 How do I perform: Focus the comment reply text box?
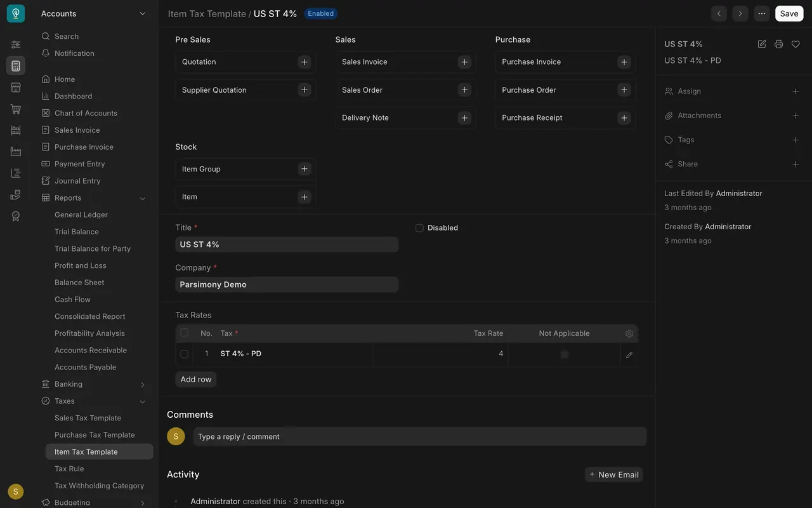coord(420,436)
